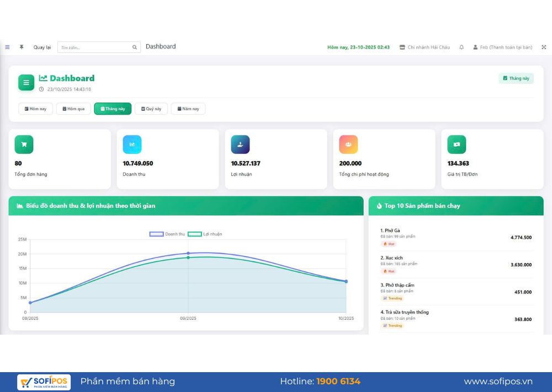Click the 363.800 amount for Trà sữa
552x392 pixels.
point(523,320)
